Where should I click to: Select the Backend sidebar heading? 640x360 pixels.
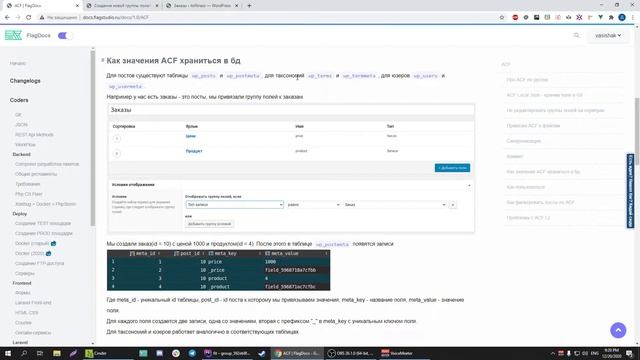(22, 154)
